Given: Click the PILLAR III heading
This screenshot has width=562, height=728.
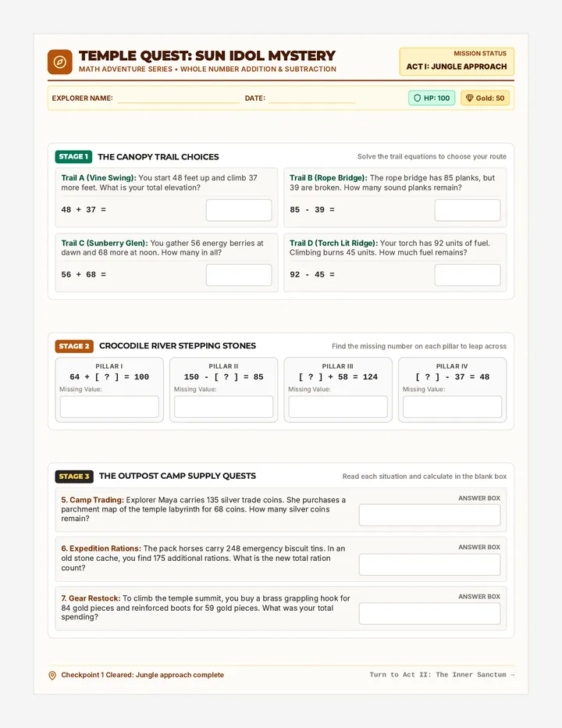Looking at the screenshot, I should (338, 366).
